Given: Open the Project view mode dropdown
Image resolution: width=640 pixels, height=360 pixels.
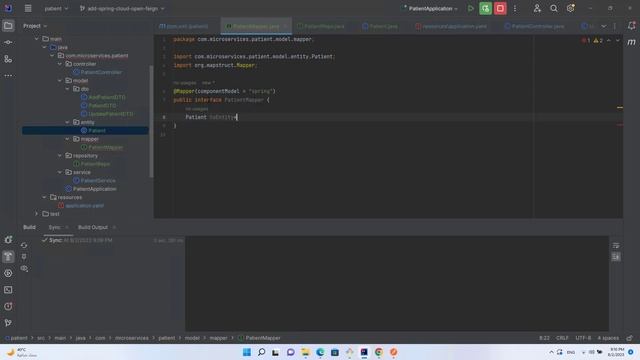Looking at the screenshot, I should point(35,26).
